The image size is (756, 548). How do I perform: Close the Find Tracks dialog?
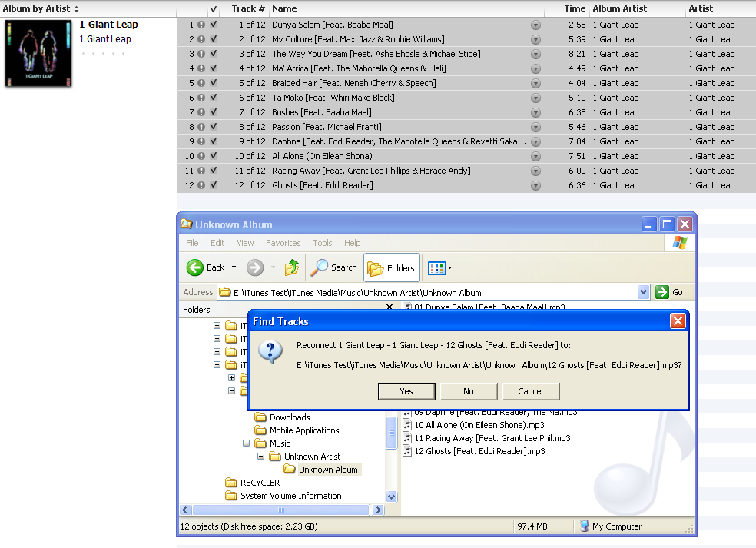click(x=678, y=320)
